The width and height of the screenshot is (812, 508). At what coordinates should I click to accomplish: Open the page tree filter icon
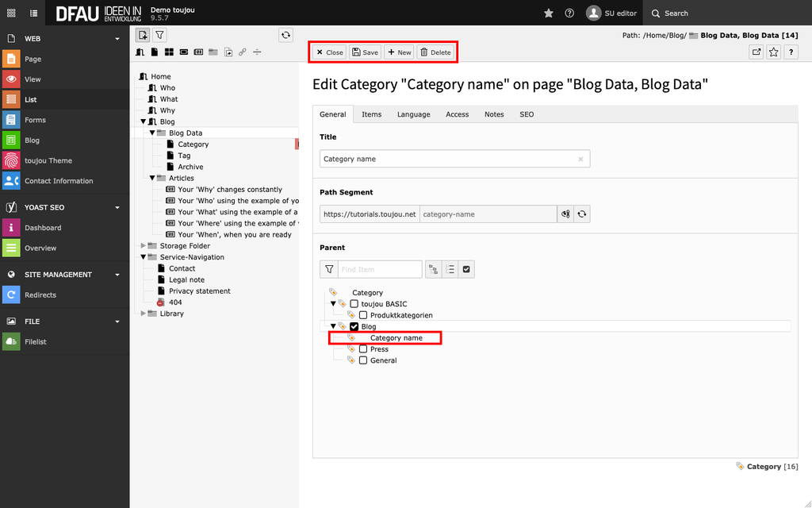tap(159, 35)
